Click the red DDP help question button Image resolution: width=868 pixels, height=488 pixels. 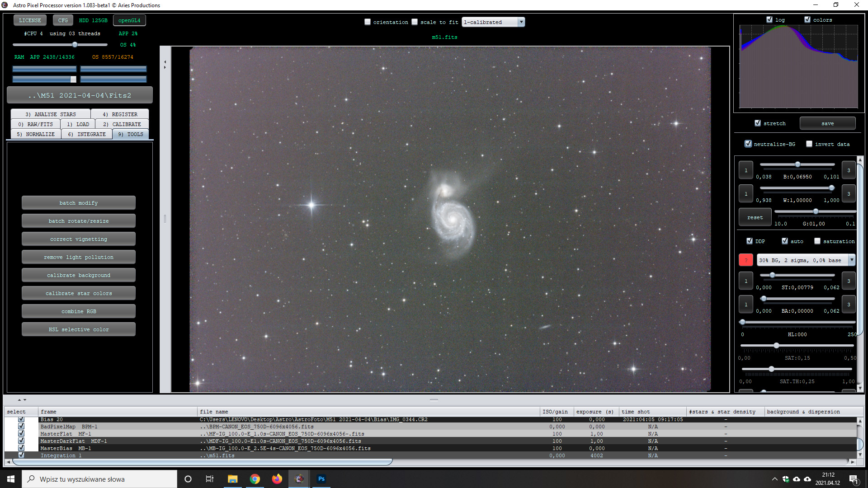[x=746, y=260]
